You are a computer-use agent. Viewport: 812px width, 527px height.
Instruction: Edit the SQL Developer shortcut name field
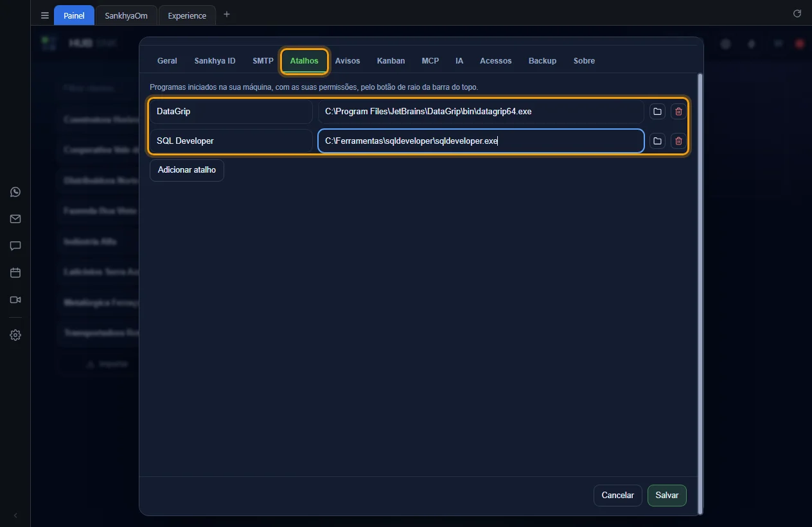pos(231,141)
